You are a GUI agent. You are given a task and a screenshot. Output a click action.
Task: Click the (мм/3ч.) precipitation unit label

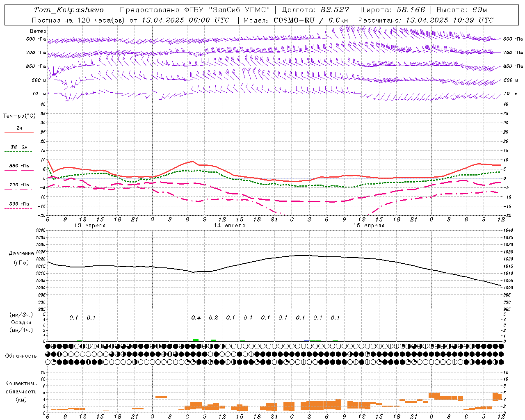click(21, 315)
